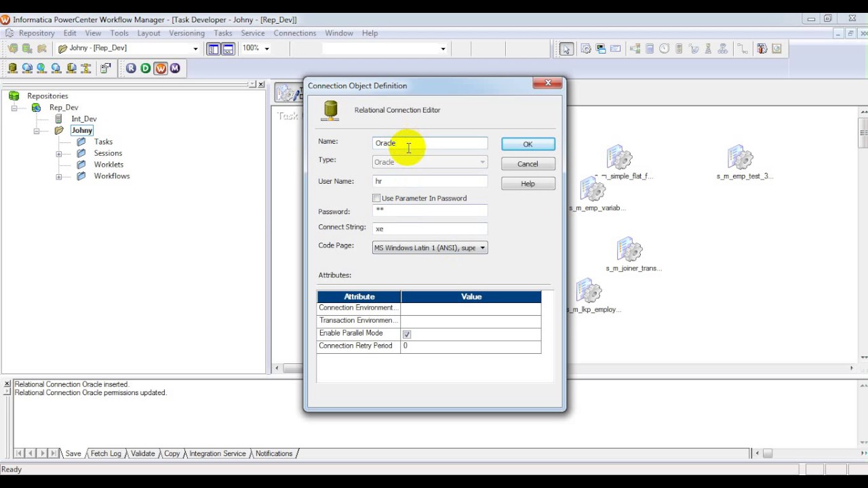Image resolution: width=868 pixels, height=488 pixels.
Task: Open the Connections menu
Action: point(294,33)
